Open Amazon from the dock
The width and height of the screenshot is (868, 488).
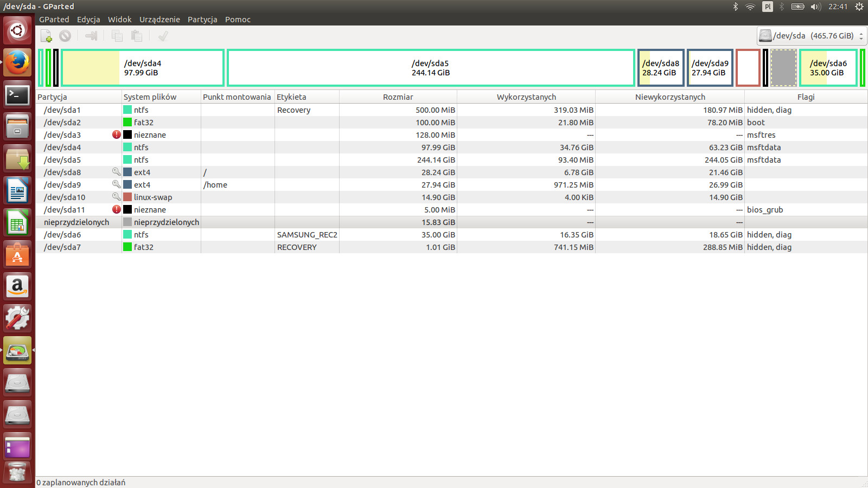coord(17,286)
